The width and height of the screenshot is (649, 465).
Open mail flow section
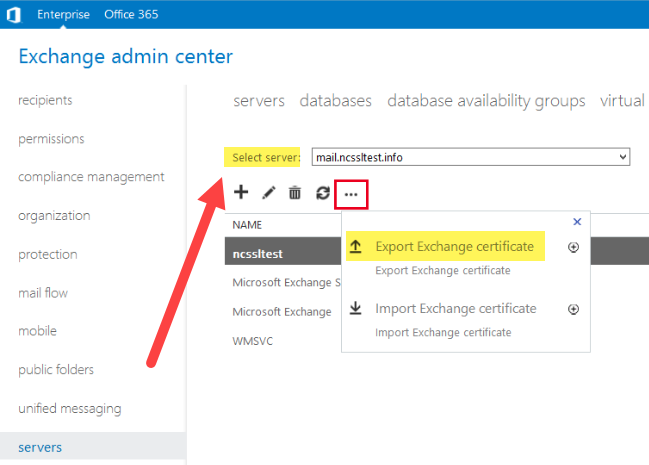43,293
